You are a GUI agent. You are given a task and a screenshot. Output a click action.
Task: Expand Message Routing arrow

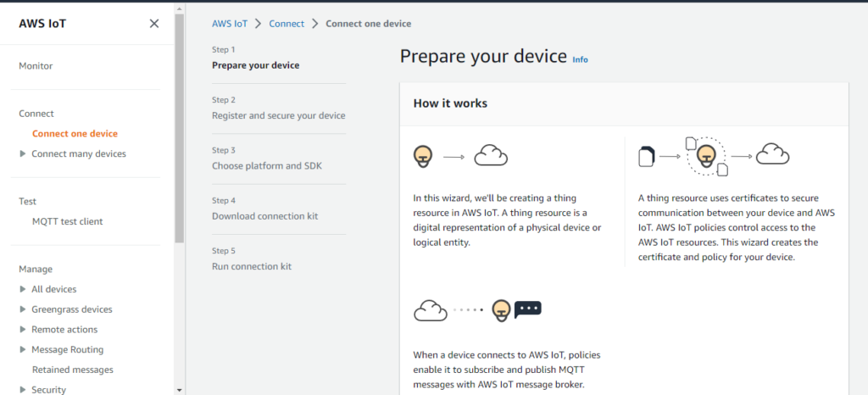click(x=23, y=349)
